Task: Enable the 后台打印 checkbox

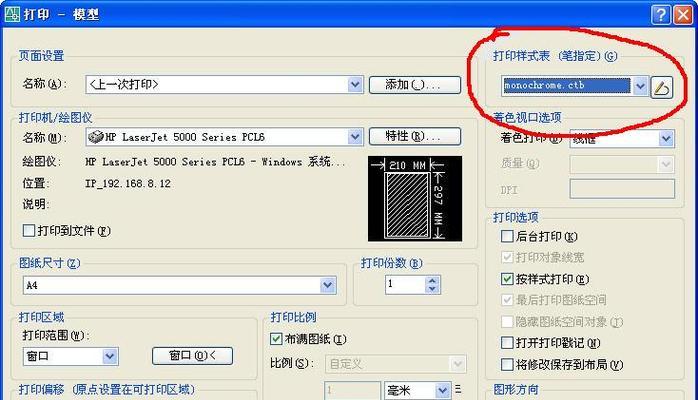Action: (507, 236)
